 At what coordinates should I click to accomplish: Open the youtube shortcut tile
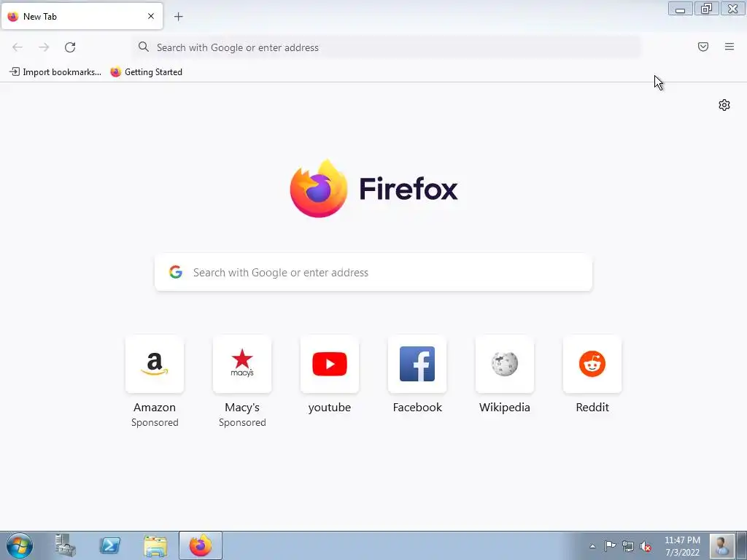point(330,365)
